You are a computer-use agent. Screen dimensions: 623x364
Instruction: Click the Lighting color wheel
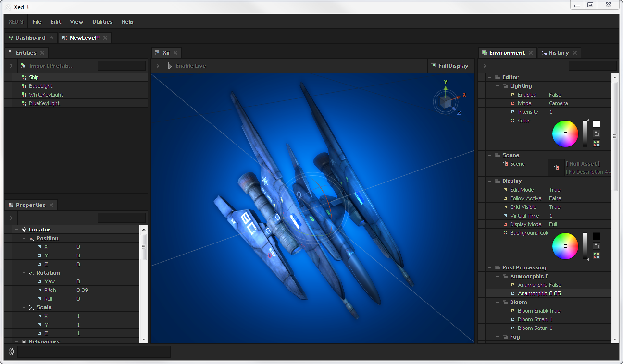pyautogui.click(x=565, y=133)
